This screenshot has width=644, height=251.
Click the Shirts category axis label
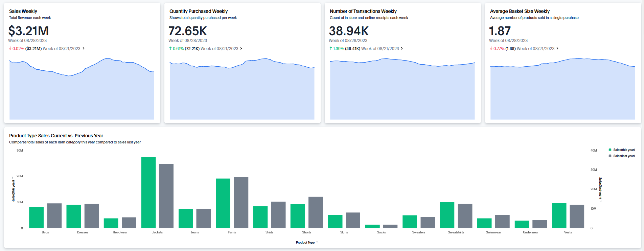pos(269,232)
